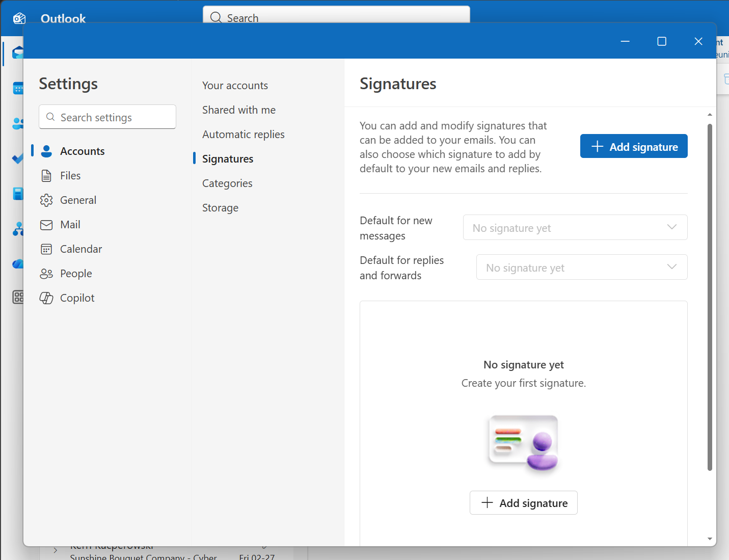Click the Mail envelope icon in Settings
Viewport: 729px width, 560px height.
(x=46, y=225)
